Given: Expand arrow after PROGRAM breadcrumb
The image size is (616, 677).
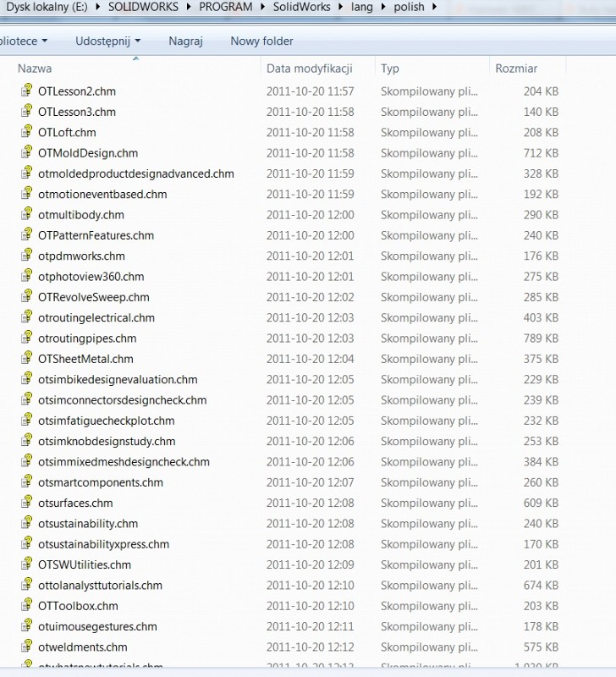Looking at the screenshot, I should pyautogui.click(x=263, y=7).
